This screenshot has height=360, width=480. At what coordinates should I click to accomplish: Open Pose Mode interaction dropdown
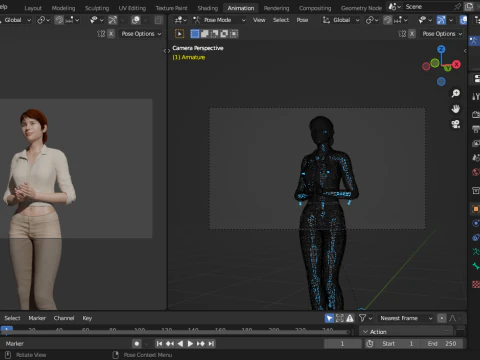click(x=219, y=20)
